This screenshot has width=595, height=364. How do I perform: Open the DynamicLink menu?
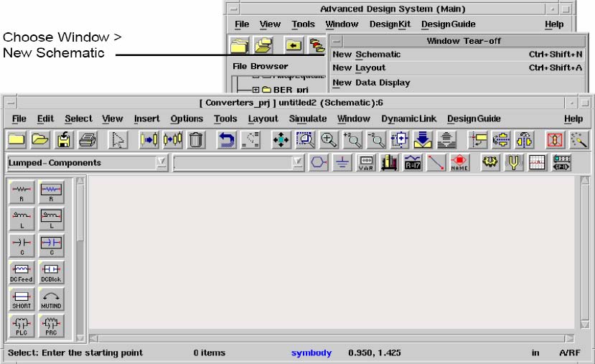[408, 118]
